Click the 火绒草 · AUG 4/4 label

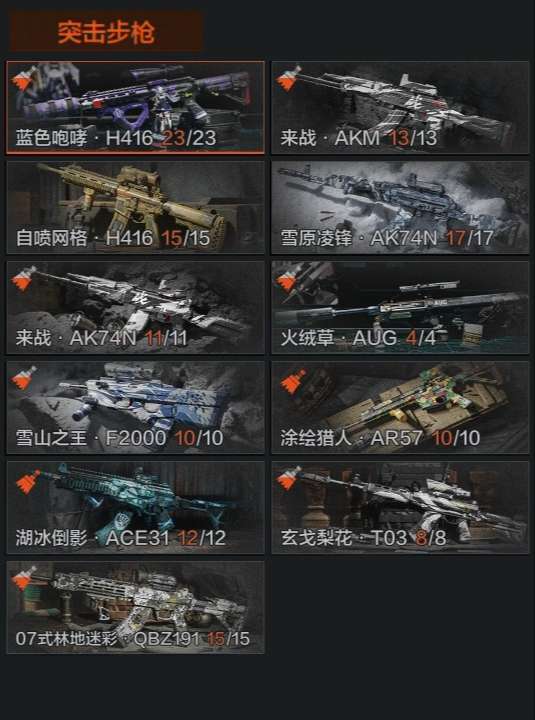(x=358, y=338)
